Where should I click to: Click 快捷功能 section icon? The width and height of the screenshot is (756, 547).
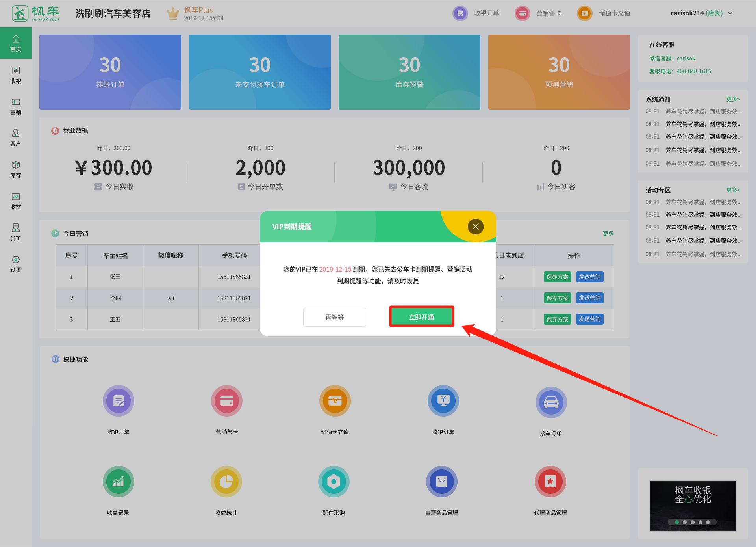pyautogui.click(x=55, y=359)
